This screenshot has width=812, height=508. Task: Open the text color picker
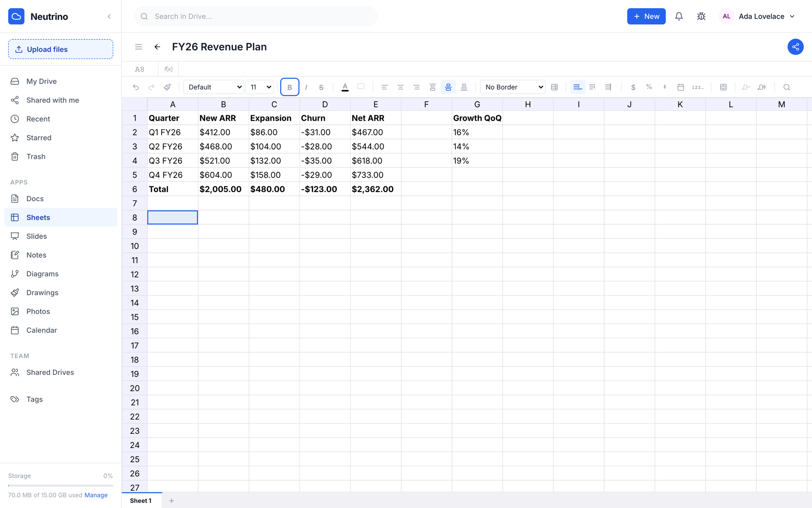coord(345,87)
